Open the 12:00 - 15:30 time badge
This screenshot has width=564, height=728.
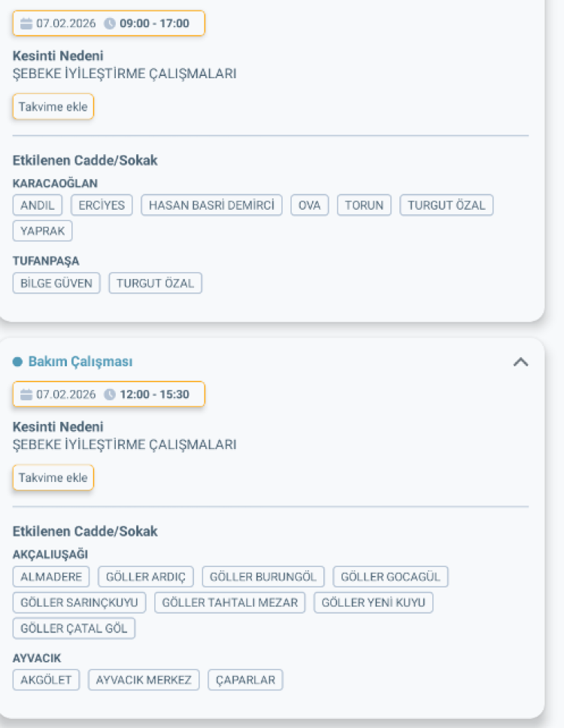[x=150, y=394]
